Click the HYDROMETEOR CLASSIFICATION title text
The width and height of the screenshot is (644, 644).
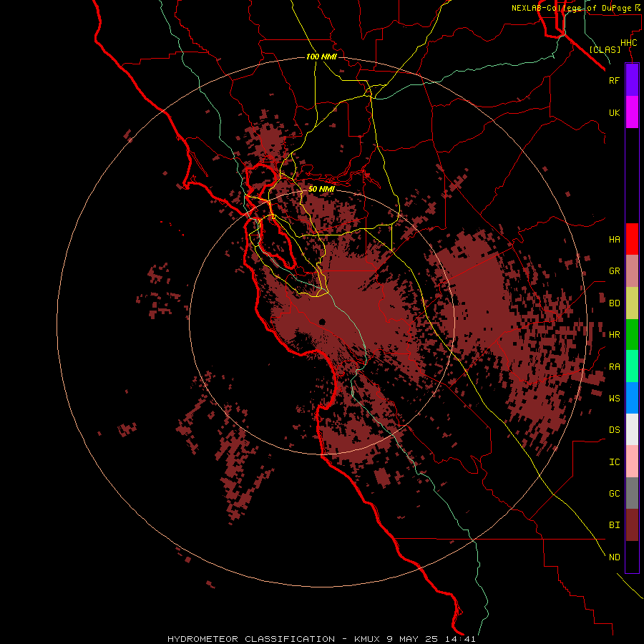click(x=251, y=639)
